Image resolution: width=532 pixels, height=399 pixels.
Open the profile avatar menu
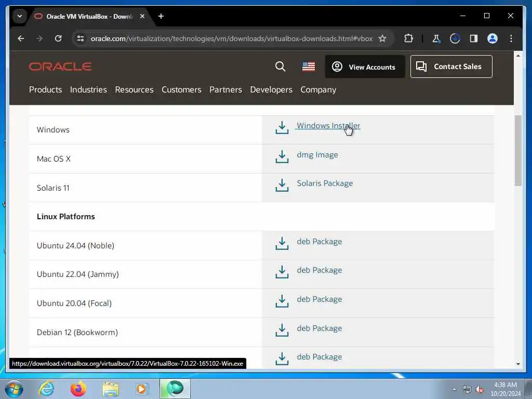(493, 38)
